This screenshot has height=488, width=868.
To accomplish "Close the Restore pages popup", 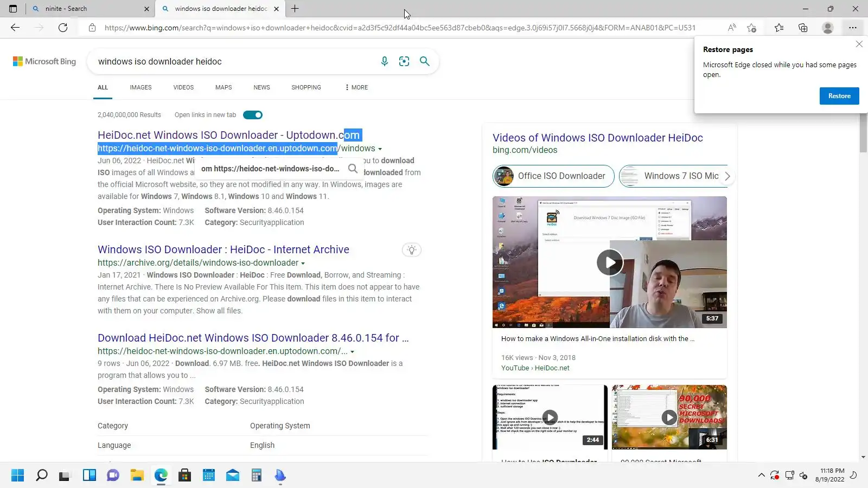I will (859, 44).
